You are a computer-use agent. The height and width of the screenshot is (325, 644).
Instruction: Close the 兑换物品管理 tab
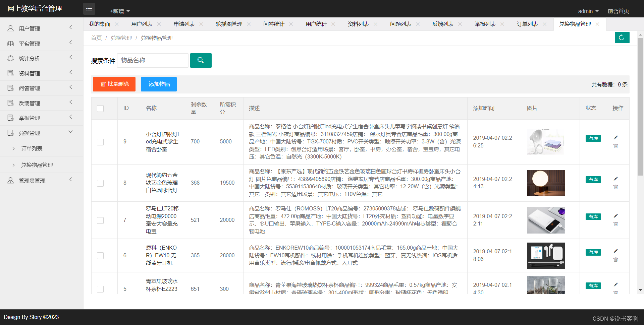[597, 24]
